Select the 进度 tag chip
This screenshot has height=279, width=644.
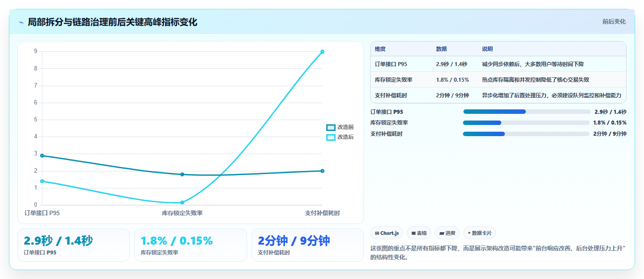pyautogui.click(x=447, y=233)
